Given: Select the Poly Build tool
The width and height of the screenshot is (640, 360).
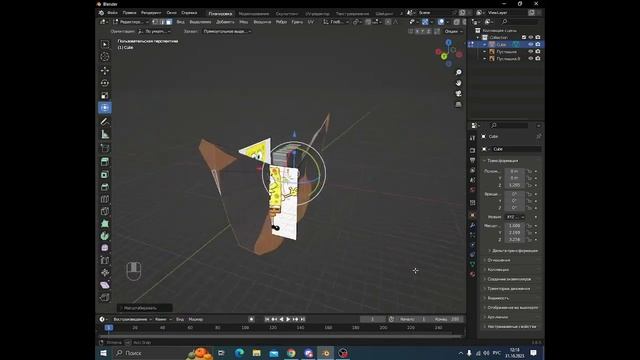Looking at the screenshot, I should pyautogui.click(x=105, y=224).
